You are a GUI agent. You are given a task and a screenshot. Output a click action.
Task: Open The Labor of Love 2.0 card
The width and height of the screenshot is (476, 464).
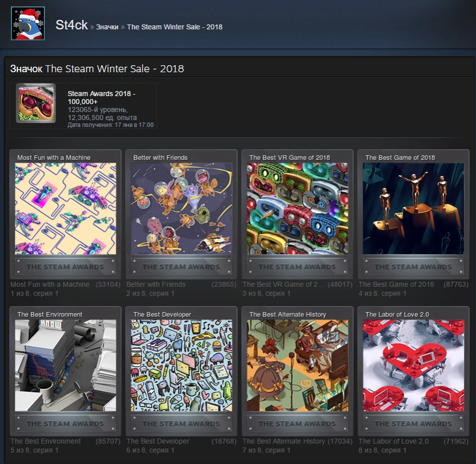coord(413,371)
